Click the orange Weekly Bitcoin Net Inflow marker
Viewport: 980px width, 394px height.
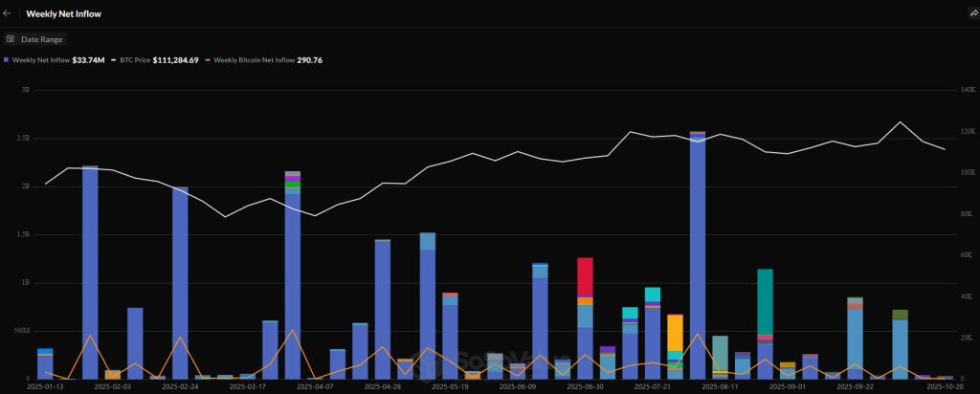(207, 60)
